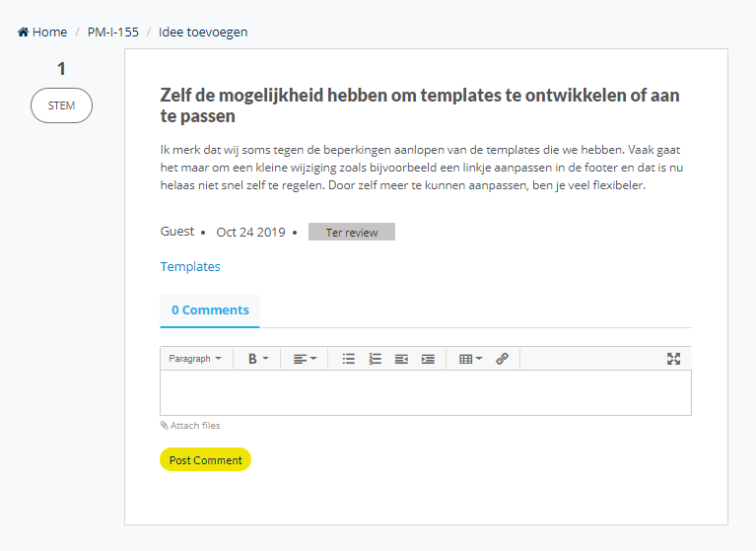
Task: Open the PM-I-155 breadcrumb link
Action: click(x=112, y=33)
